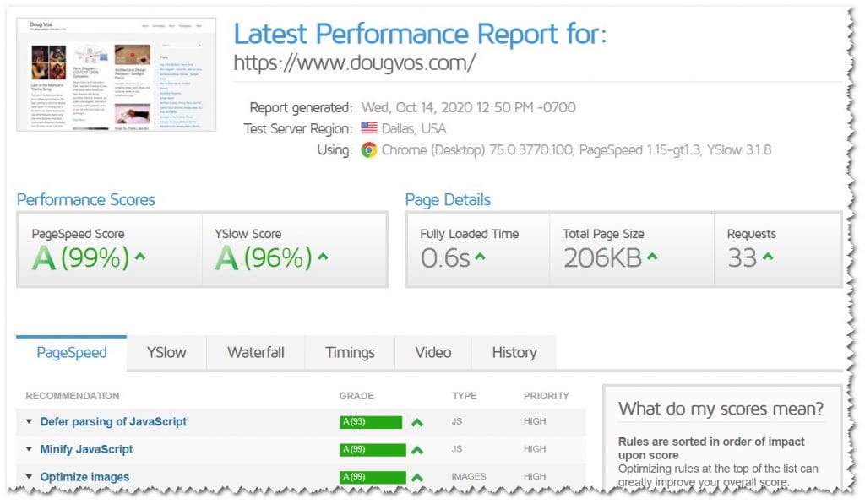Open the Waterfall tab
The image size is (865, 504).
[x=256, y=353]
